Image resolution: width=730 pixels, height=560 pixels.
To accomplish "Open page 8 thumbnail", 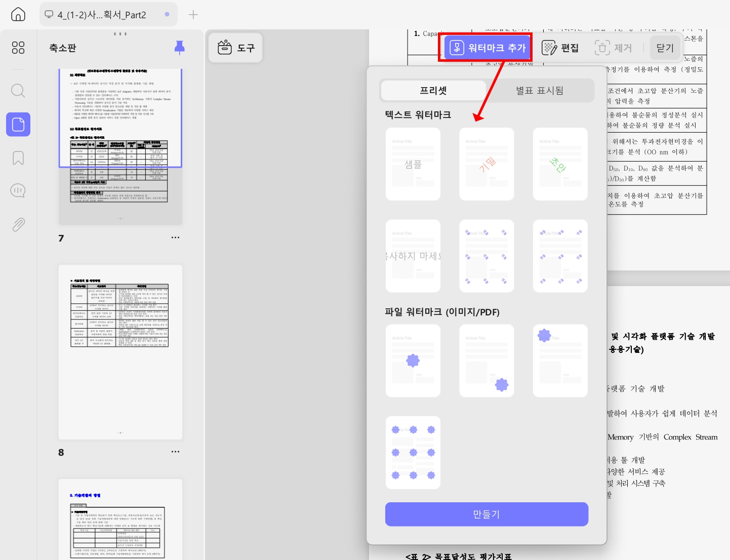I will (x=120, y=352).
